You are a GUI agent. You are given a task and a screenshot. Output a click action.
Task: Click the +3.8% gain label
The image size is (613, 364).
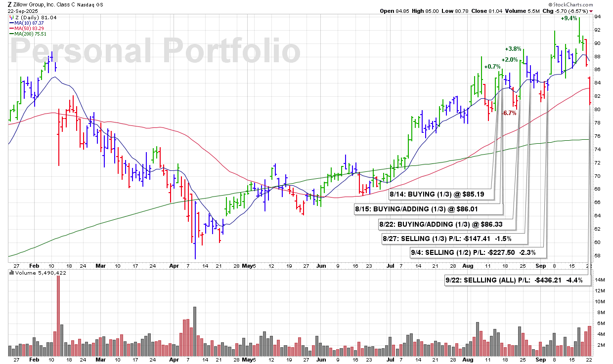513,49
